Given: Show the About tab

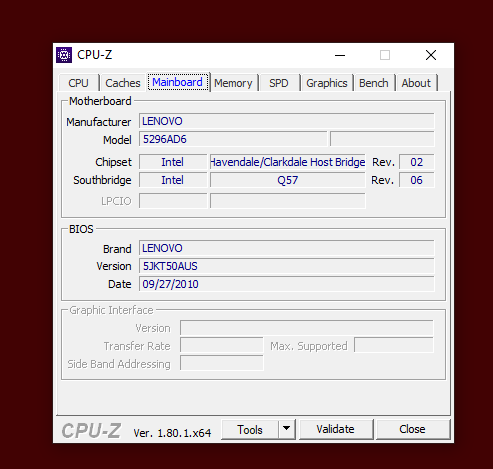Looking at the screenshot, I should pos(416,83).
